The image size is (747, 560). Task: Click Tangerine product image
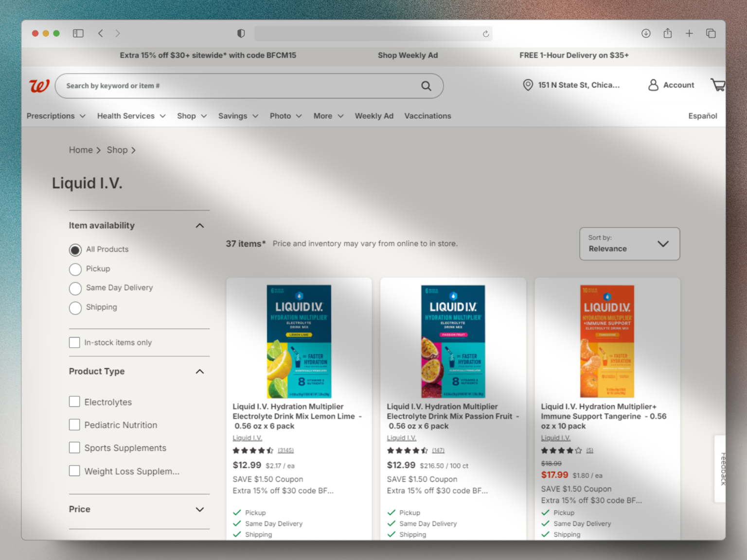tap(607, 341)
